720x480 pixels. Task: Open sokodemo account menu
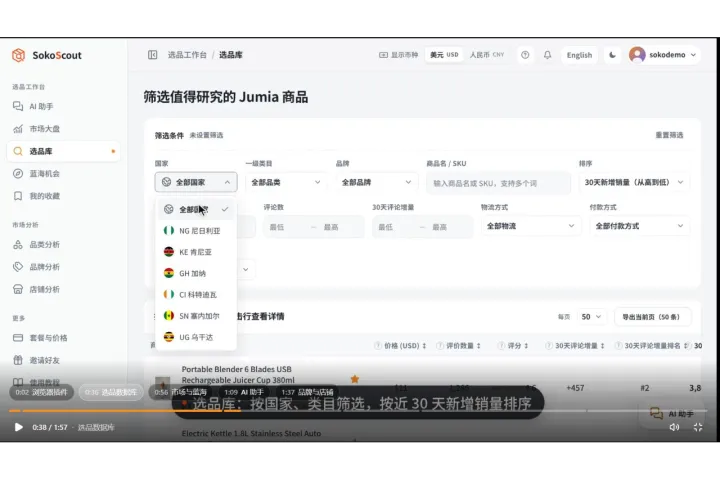tap(664, 55)
